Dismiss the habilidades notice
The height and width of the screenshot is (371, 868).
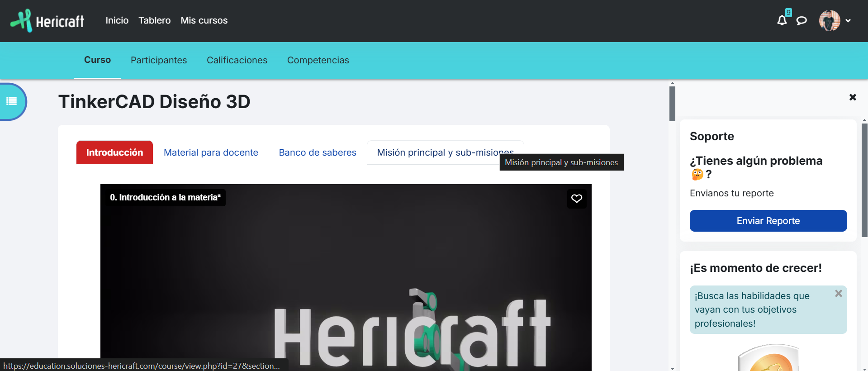click(838, 293)
